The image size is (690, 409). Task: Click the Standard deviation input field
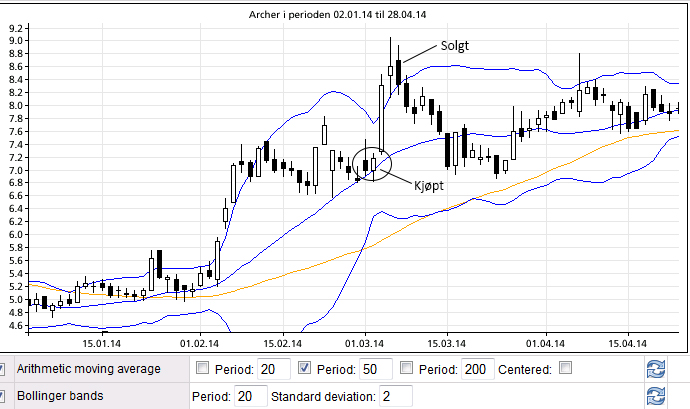[x=394, y=396]
